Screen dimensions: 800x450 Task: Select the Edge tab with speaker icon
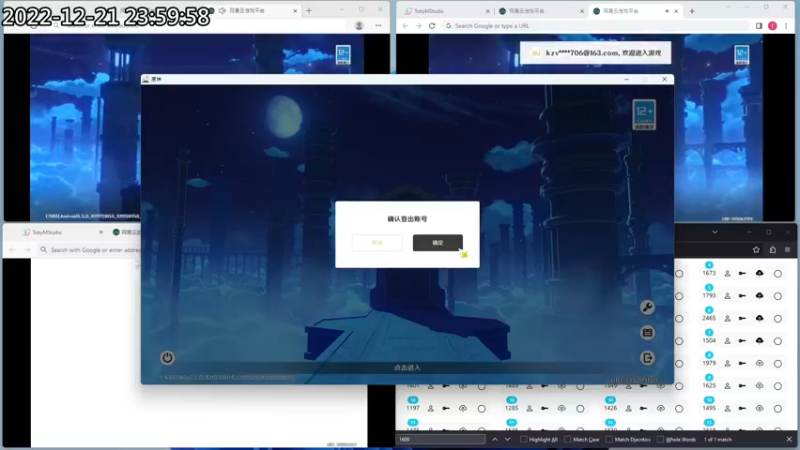(254, 10)
